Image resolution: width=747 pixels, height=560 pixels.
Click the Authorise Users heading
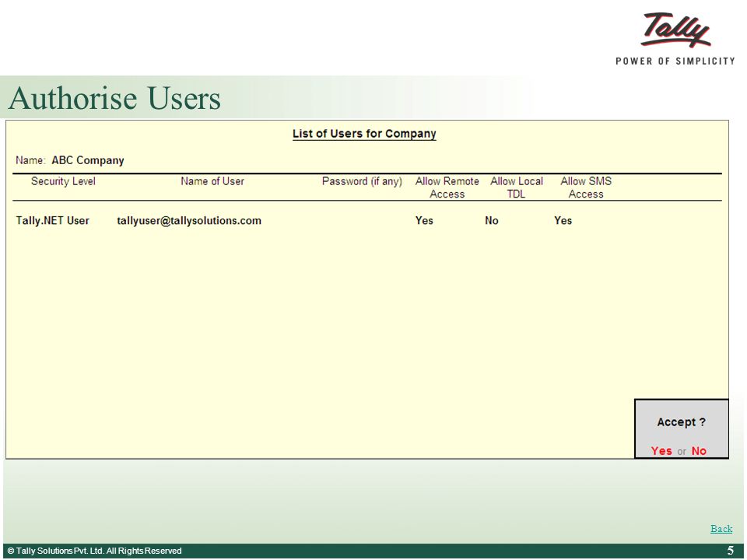pos(114,98)
